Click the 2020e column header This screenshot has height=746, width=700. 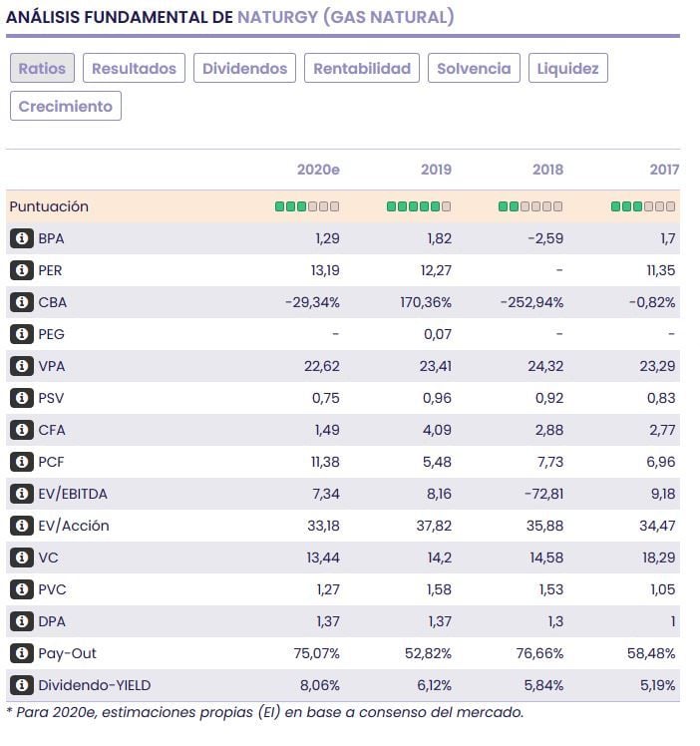pyautogui.click(x=318, y=170)
